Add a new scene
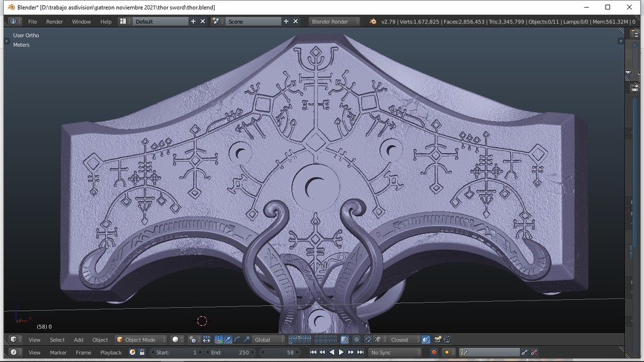This screenshot has width=644, height=362. tap(286, 21)
